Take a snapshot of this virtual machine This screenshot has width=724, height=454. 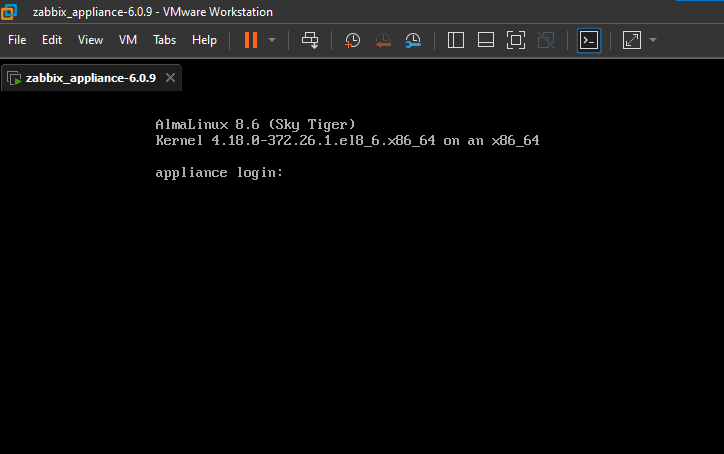pyautogui.click(x=352, y=40)
